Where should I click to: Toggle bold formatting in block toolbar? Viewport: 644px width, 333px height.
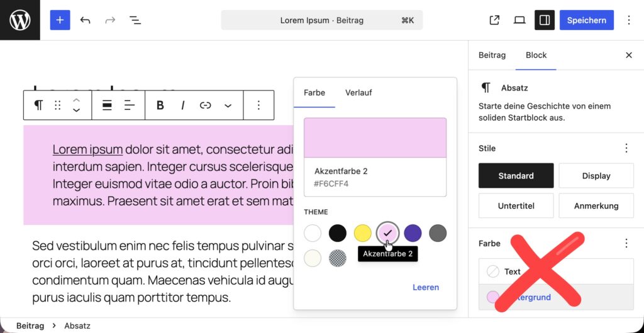(160, 106)
